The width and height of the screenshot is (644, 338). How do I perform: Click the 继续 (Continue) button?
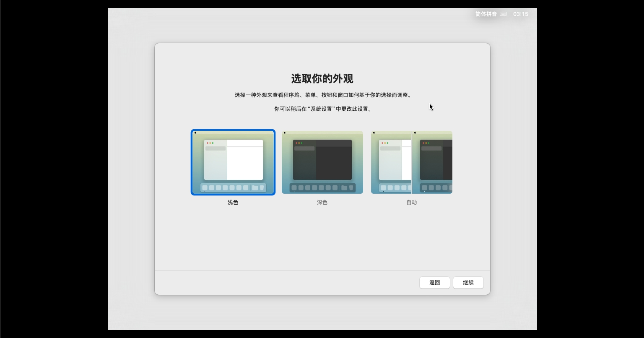pos(468,283)
